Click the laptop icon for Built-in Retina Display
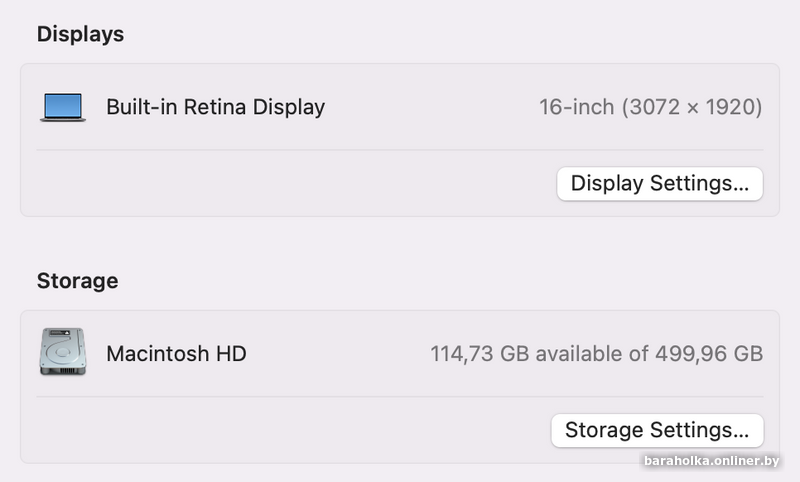The image size is (800, 482). 63,107
